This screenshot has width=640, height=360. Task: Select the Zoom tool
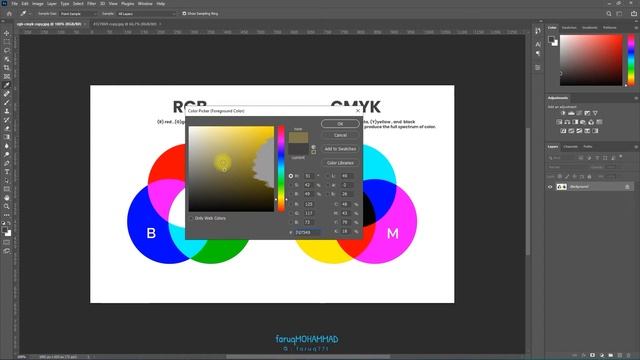coord(7,207)
